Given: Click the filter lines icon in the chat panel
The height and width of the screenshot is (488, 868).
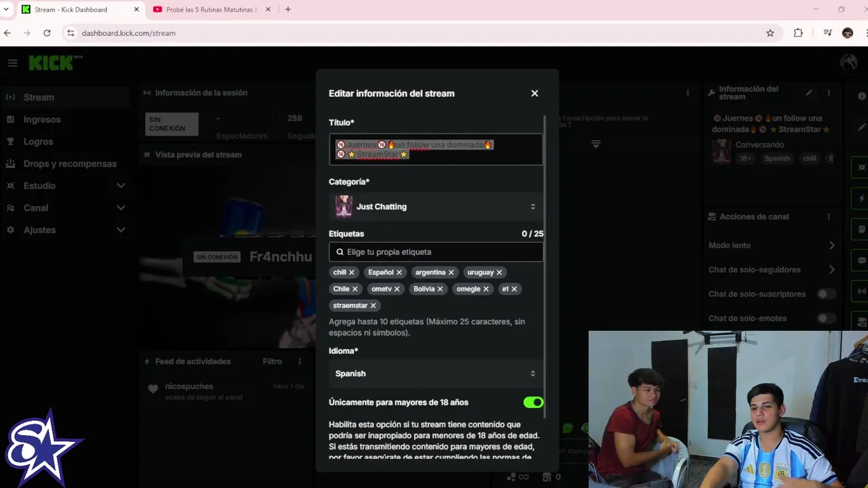Looking at the screenshot, I should coord(595,144).
